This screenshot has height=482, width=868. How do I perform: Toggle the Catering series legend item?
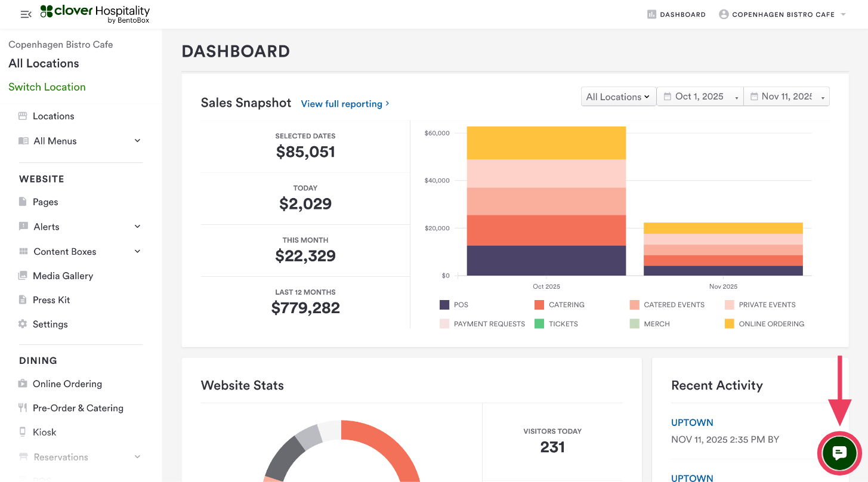point(559,305)
